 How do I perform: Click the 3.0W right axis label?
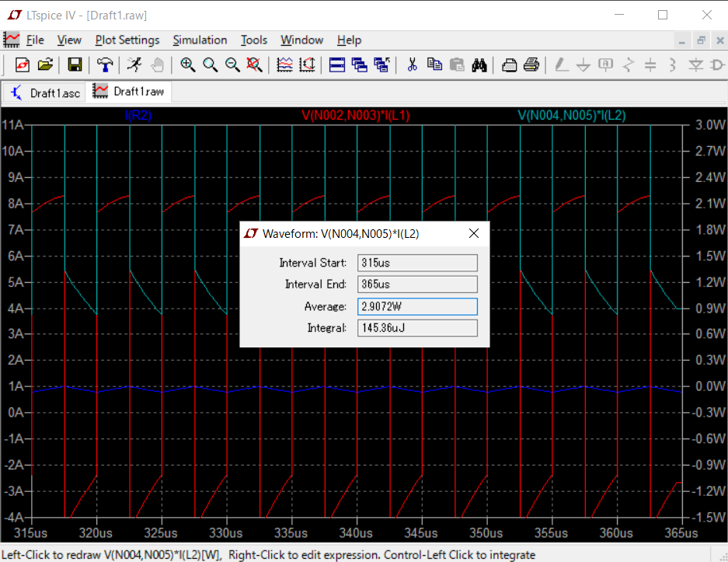710,125
